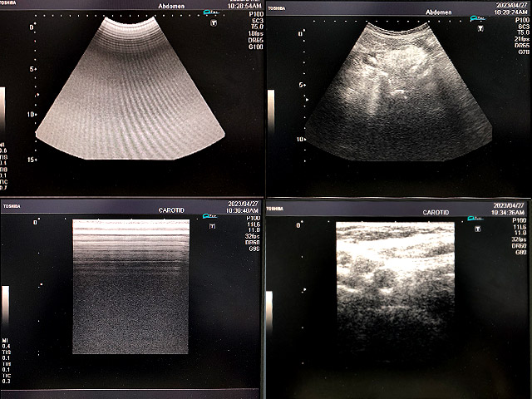This screenshot has height=399, width=532.
Task: Click P100 in the 10:29:24AM panel
Action: coord(522,20)
